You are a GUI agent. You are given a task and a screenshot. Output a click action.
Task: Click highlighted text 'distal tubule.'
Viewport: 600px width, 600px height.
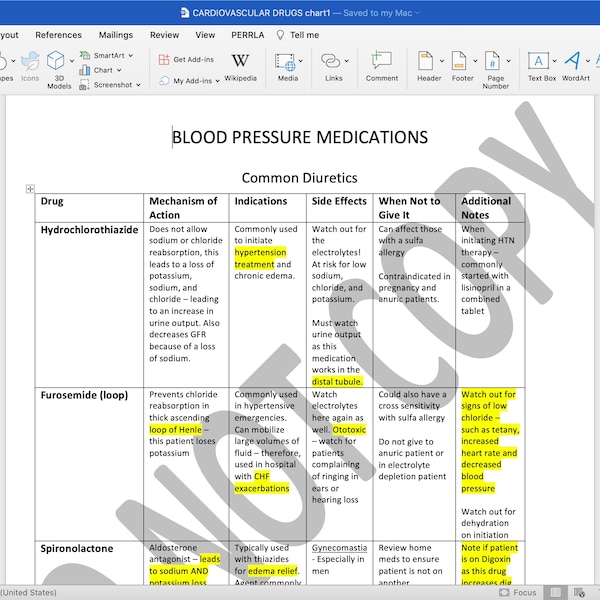(x=337, y=382)
